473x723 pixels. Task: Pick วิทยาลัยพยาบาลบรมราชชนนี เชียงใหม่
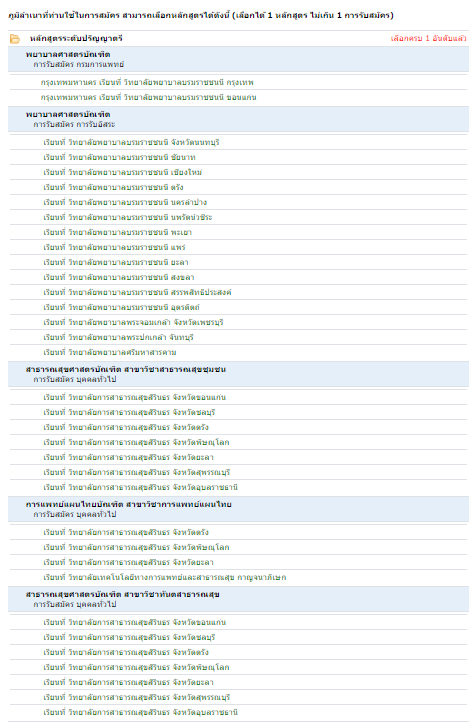(x=123, y=172)
